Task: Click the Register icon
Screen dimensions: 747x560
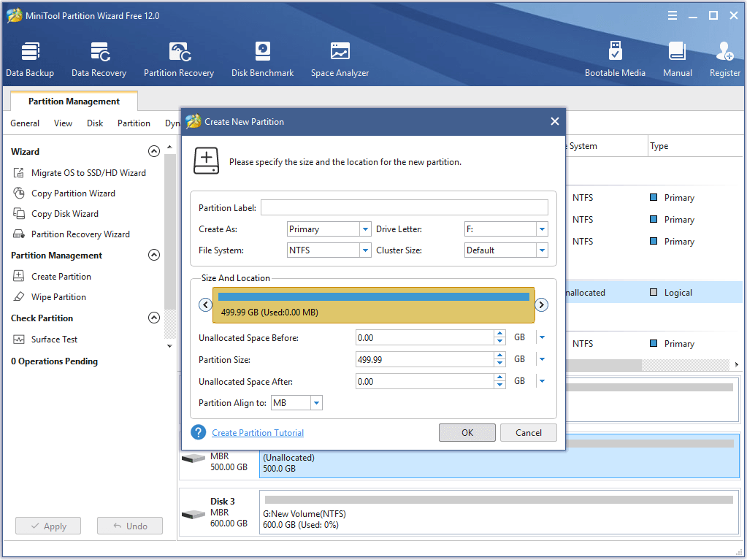Action: point(724,51)
